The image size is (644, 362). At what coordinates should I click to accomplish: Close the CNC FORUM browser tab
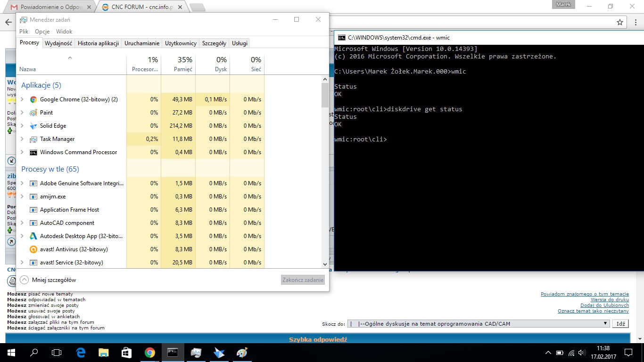(181, 7)
